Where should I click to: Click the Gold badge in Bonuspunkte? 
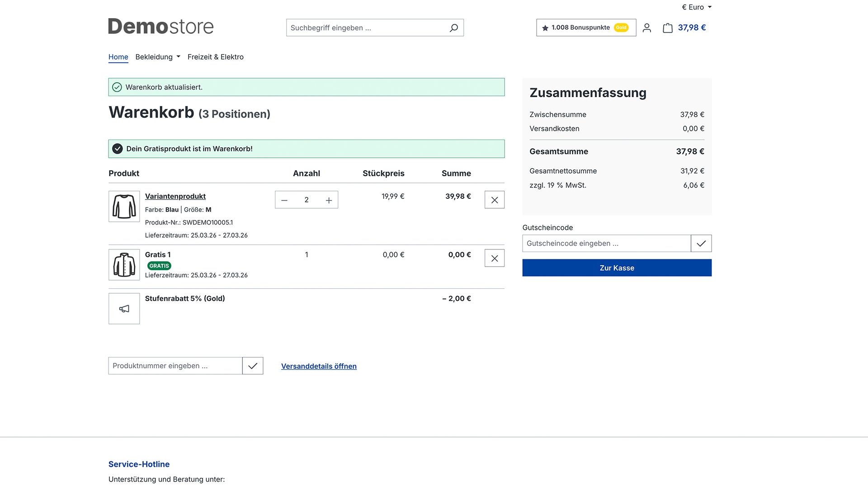coord(621,28)
